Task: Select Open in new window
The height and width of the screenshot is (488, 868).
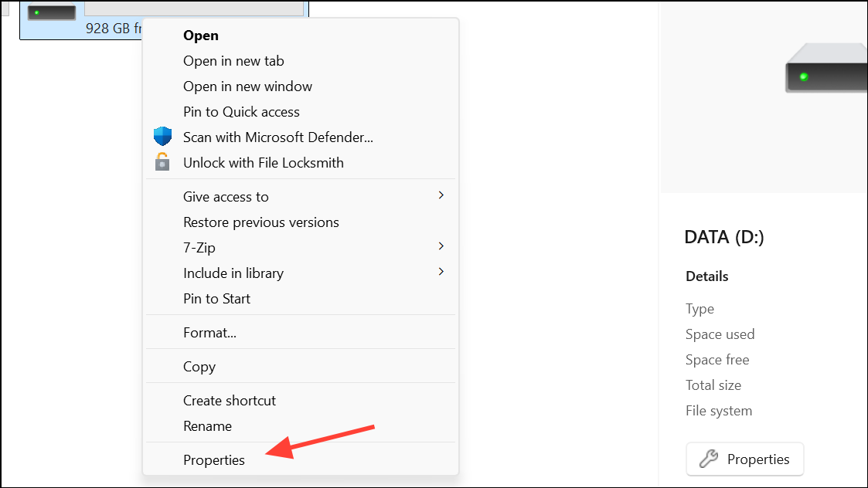Action: point(247,86)
